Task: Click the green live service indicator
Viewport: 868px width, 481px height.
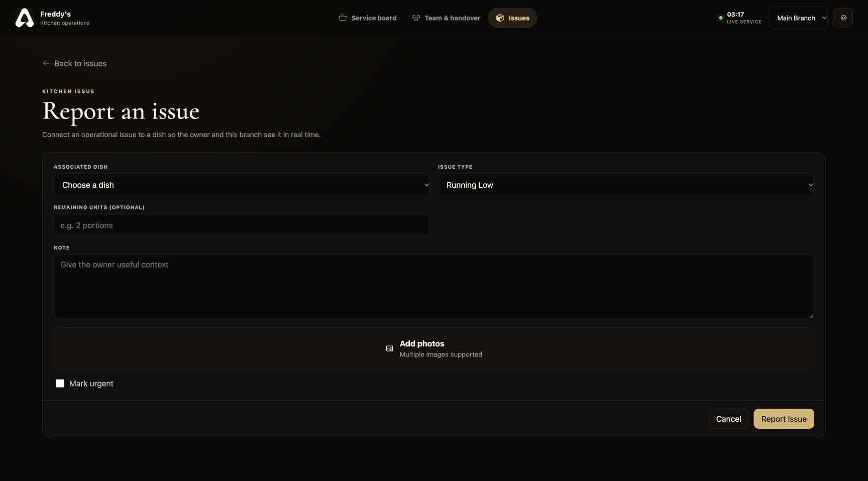Action: (720, 18)
